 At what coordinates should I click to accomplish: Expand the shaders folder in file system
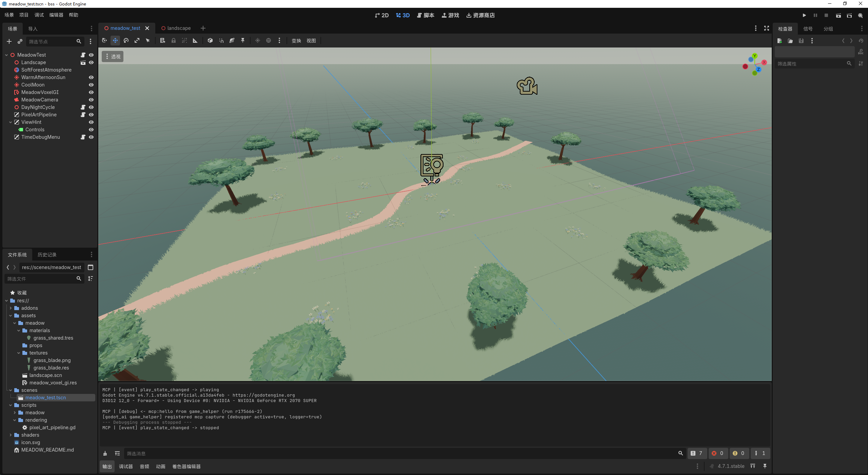[11, 435]
